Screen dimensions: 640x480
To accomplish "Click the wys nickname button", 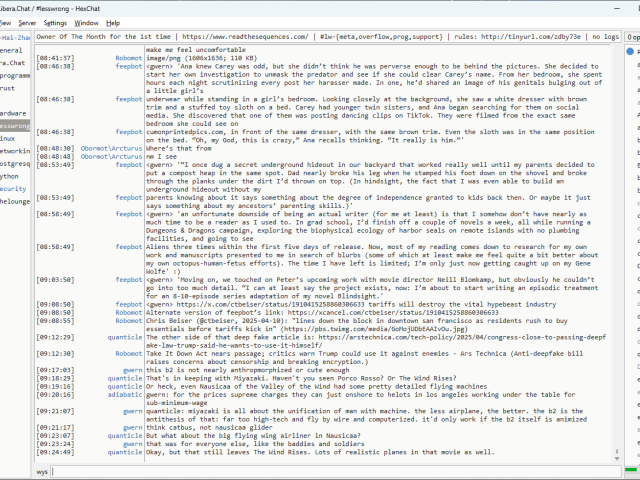I will [42, 470].
